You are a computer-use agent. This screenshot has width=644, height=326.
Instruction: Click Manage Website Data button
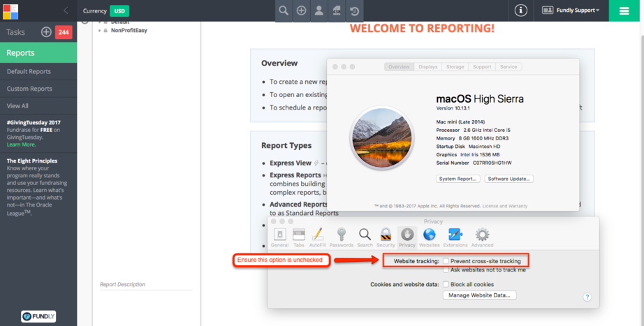point(479,295)
